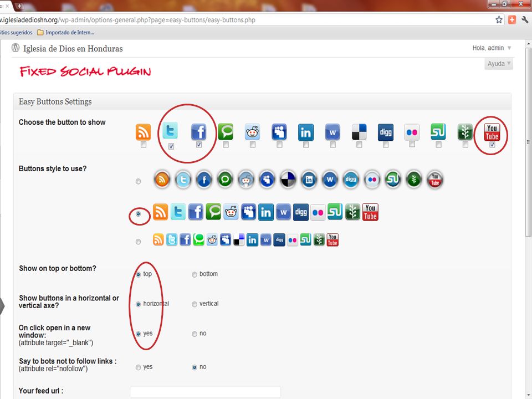Viewport: 532px width, 399px height.
Task: Click the LinkedIn icon in top row
Action: click(x=306, y=132)
